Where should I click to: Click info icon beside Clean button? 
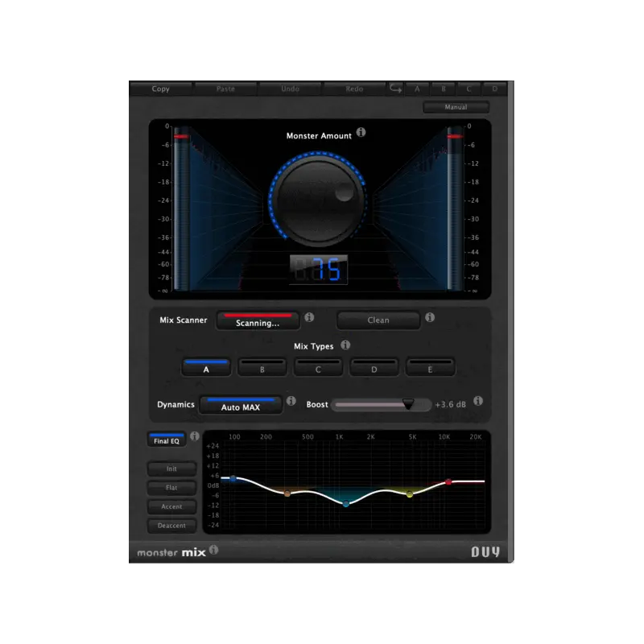click(430, 317)
